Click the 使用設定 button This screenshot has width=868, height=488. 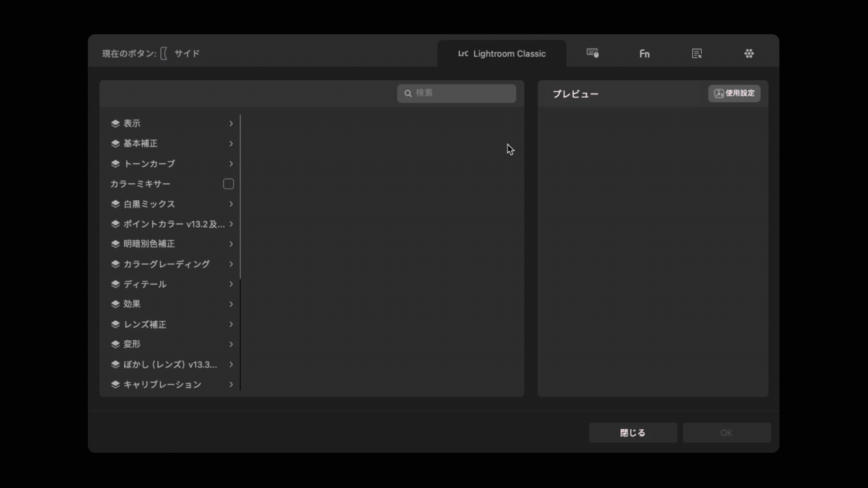734,94
